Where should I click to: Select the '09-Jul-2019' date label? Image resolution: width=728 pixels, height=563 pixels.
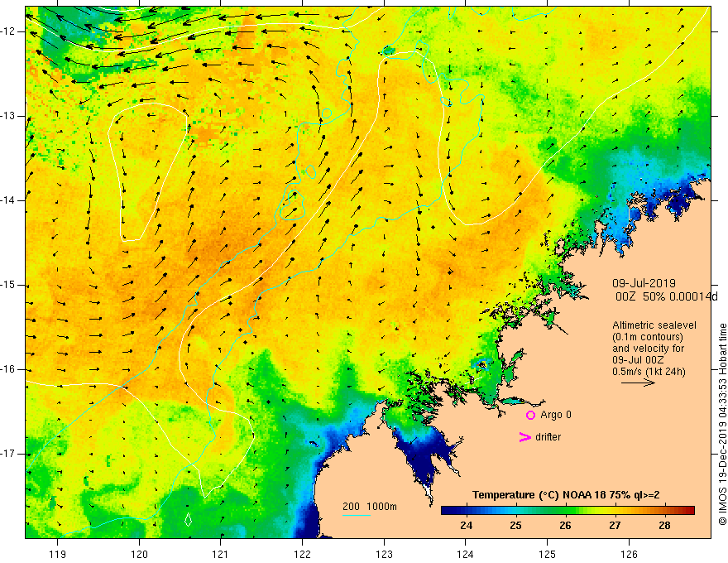pos(644,283)
